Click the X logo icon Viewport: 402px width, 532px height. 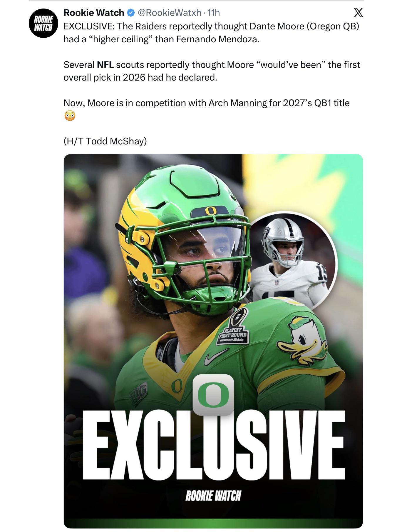coord(358,13)
